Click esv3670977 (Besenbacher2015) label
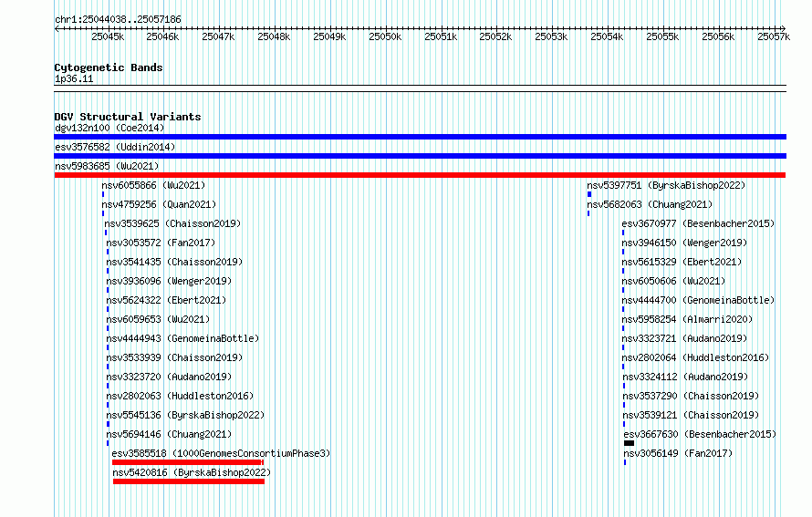 (x=698, y=223)
